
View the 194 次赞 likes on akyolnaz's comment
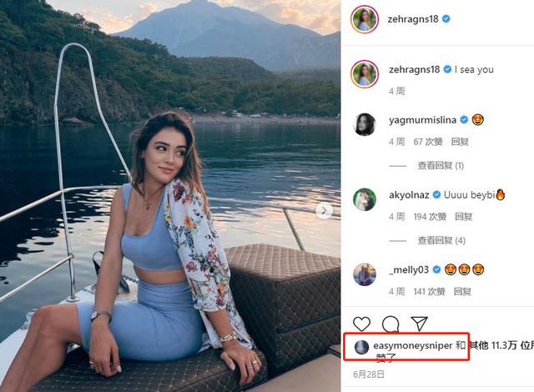pos(428,217)
